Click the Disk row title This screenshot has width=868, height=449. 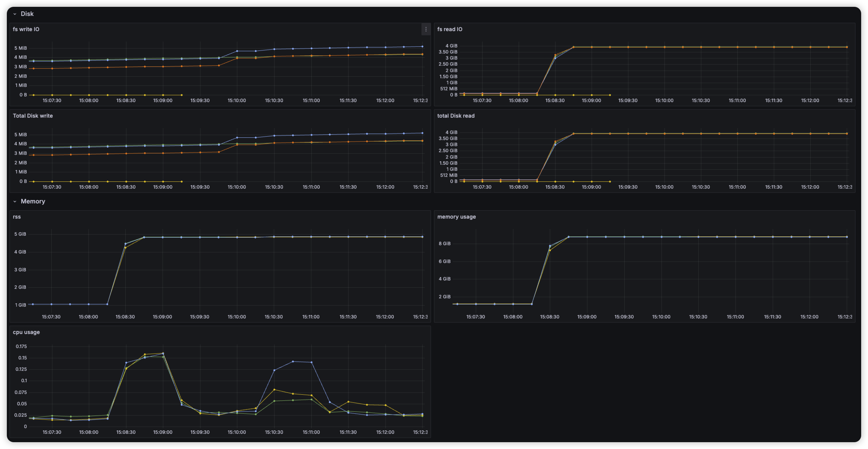tap(27, 14)
